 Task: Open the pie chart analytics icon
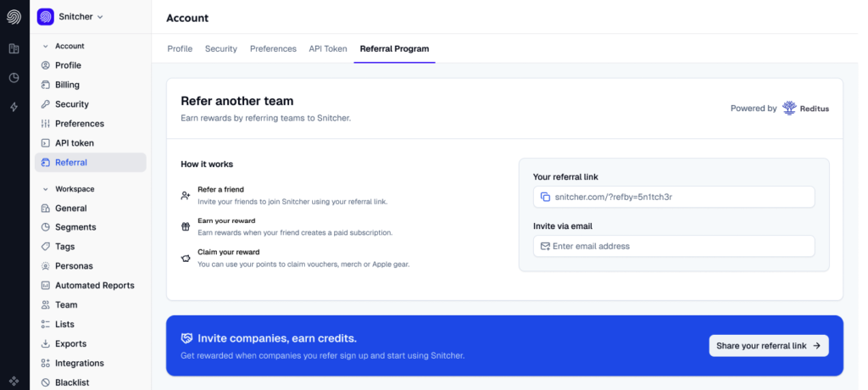[14, 78]
